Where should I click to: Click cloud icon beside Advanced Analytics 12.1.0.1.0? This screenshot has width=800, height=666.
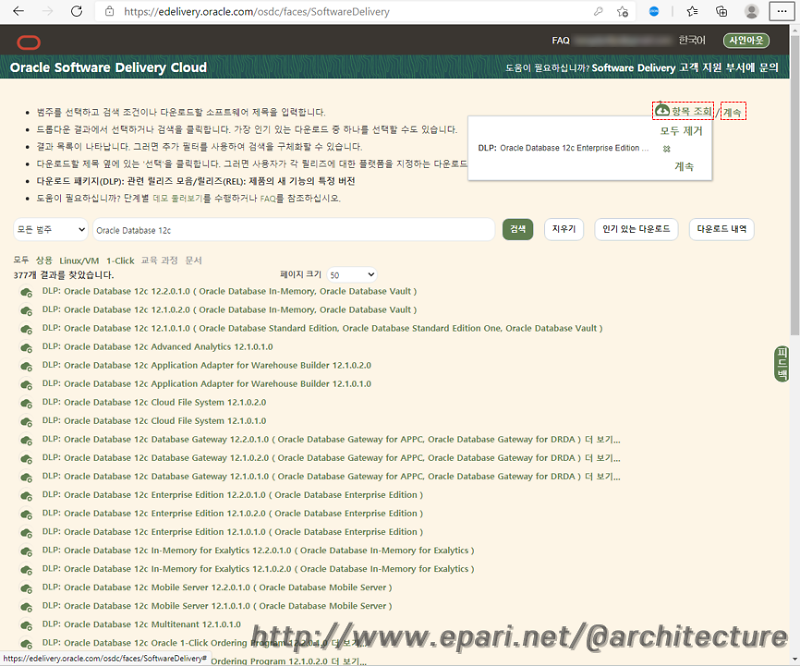pyautogui.click(x=26, y=348)
